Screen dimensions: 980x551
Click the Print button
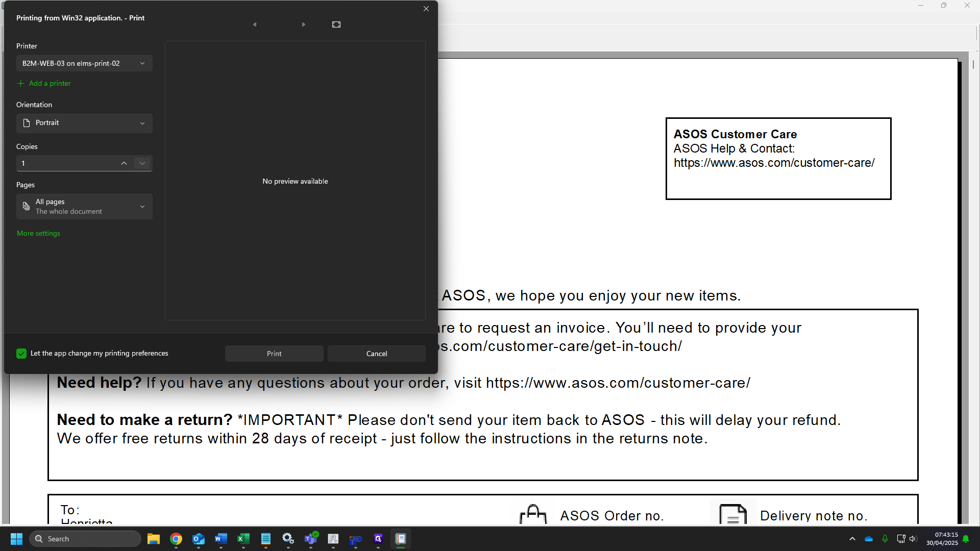pyautogui.click(x=274, y=354)
